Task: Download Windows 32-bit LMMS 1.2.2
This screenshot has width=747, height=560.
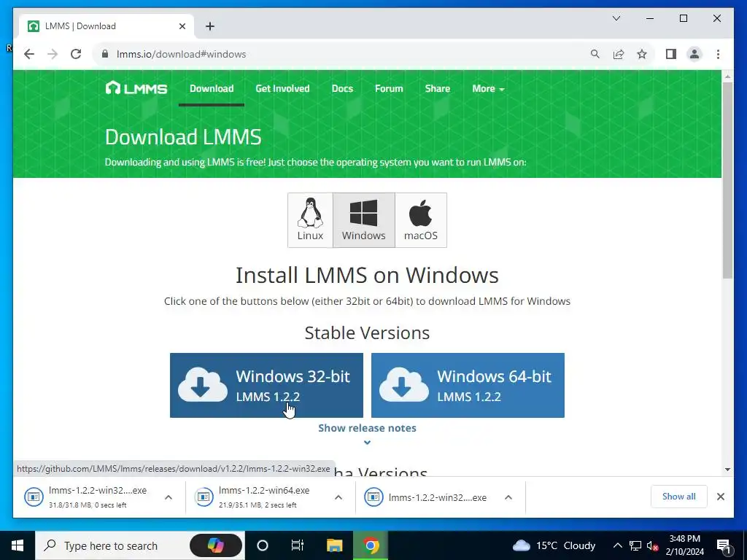Action: click(266, 385)
